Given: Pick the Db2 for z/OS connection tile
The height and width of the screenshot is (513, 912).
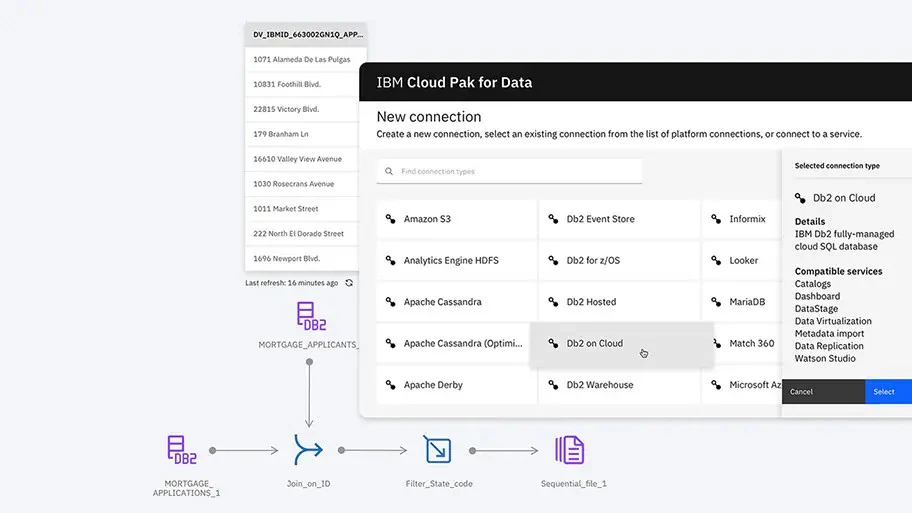Looking at the screenshot, I should pyautogui.click(x=619, y=261).
